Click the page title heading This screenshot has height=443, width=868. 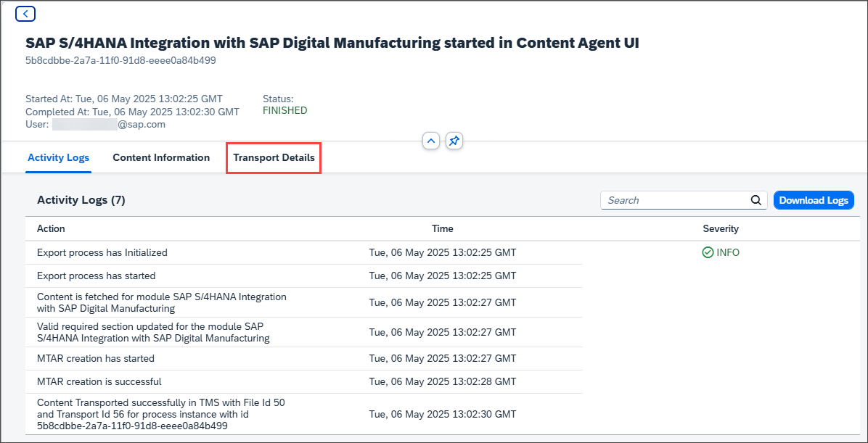tap(332, 44)
